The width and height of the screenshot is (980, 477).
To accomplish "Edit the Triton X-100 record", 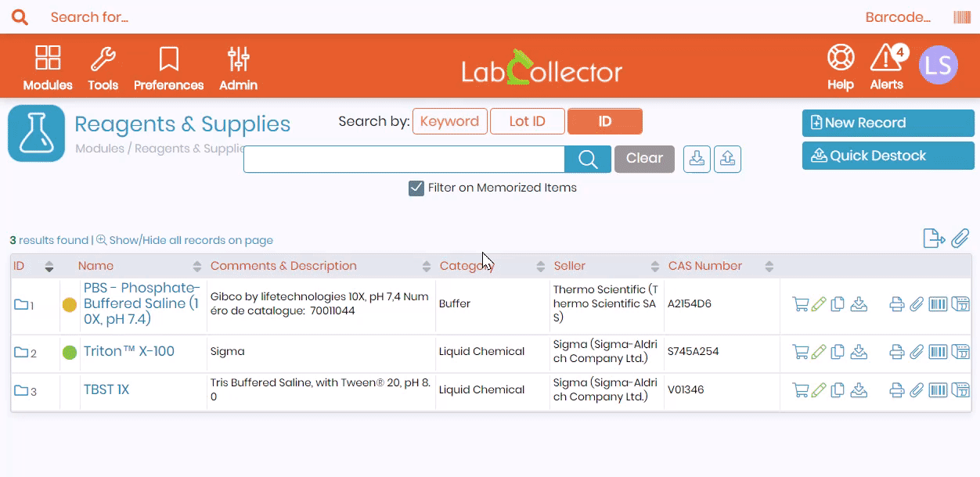I will point(819,352).
